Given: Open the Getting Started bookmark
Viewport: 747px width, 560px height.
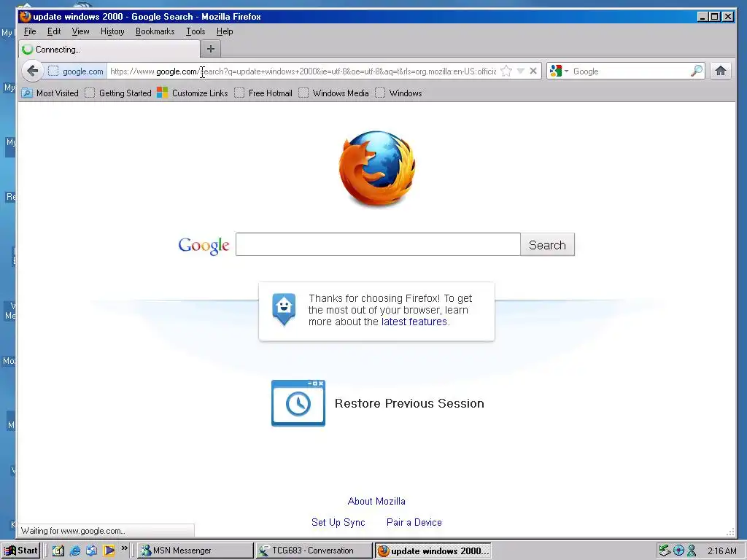Looking at the screenshot, I should click(118, 93).
